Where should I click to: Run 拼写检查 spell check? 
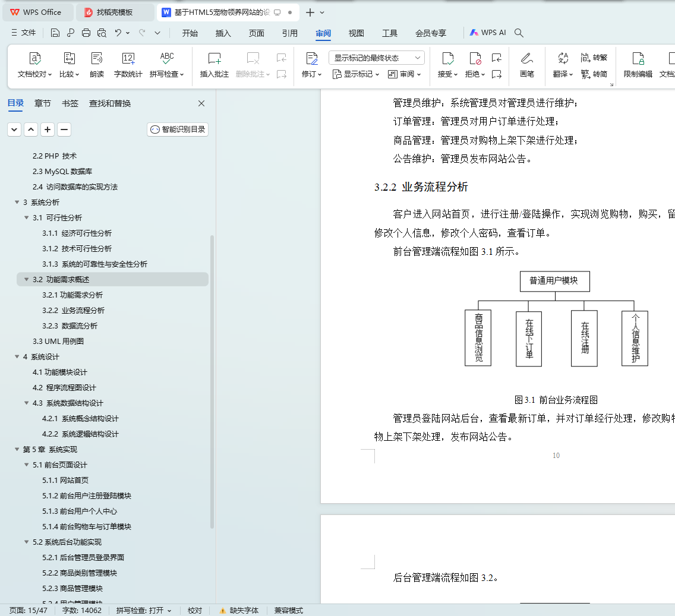[x=167, y=65]
